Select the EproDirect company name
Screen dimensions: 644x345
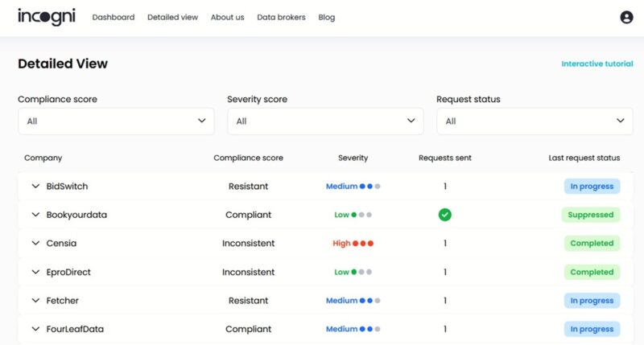68,272
